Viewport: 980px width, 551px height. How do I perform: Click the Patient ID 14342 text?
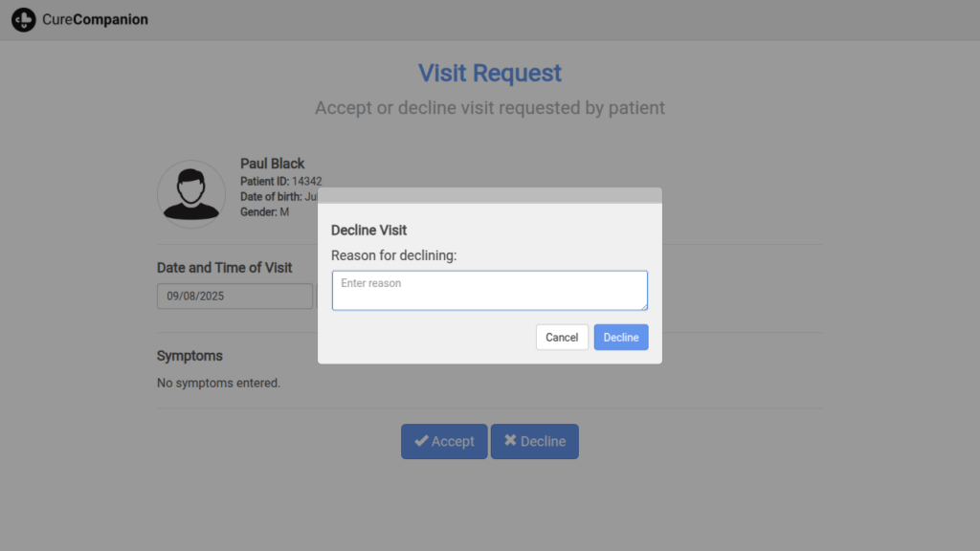coord(280,181)
